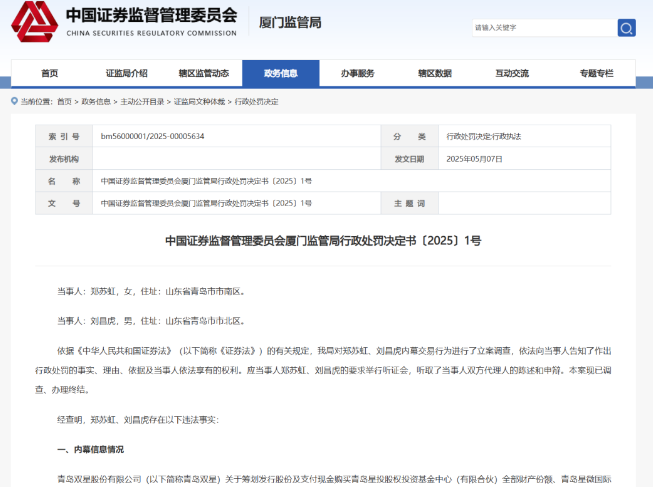The height and width of the screenshot is (487, 653).
Task: Open the 互动交流 navigation tab
Action: pyautogui.click(x=511, y=73)
